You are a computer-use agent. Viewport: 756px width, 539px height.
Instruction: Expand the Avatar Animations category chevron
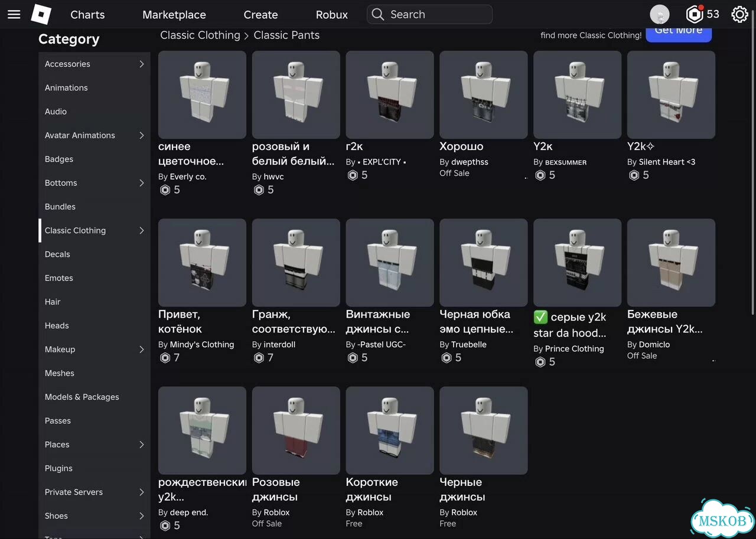click(x=142, y=135)
